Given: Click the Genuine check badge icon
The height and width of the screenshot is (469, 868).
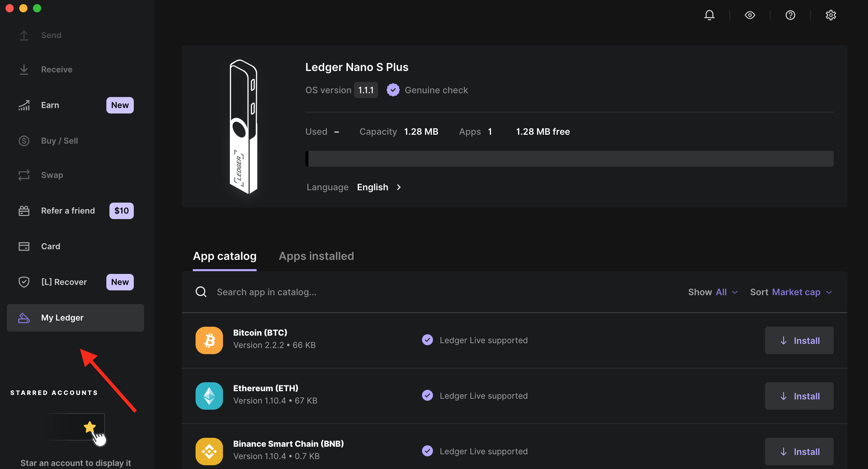Looking at the screenshot, I should coord(393,90).
